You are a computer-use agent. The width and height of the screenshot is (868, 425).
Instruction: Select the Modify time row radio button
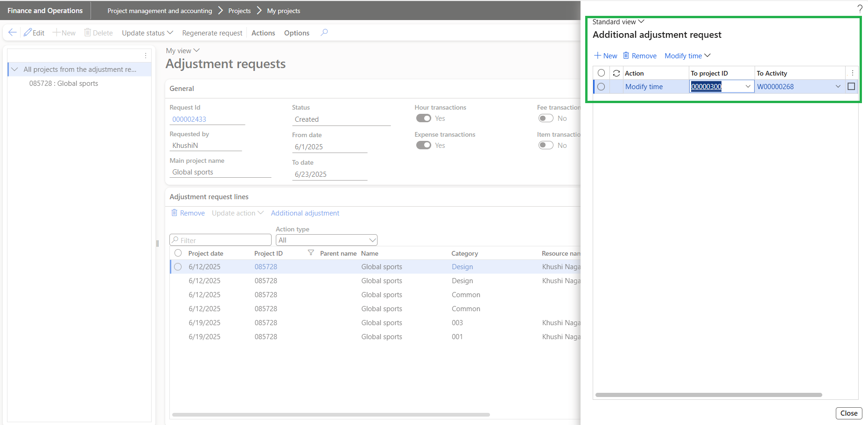coord(601,87)
